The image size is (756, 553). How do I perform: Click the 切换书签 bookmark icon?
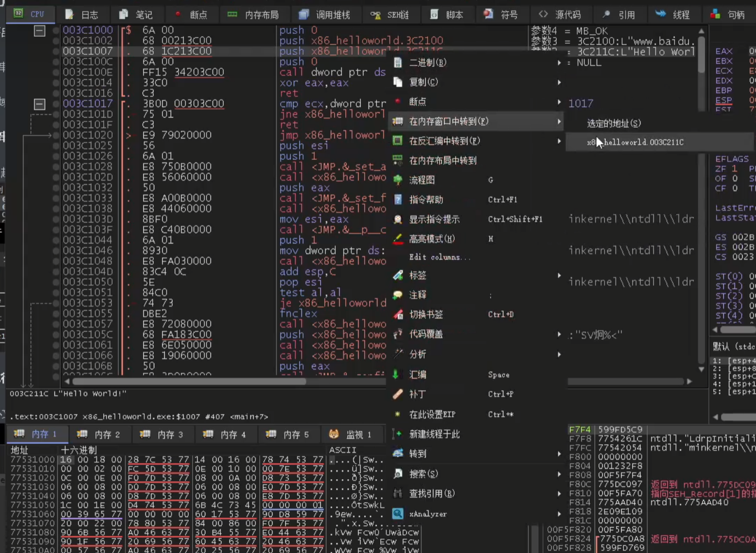tap(397, 314)
